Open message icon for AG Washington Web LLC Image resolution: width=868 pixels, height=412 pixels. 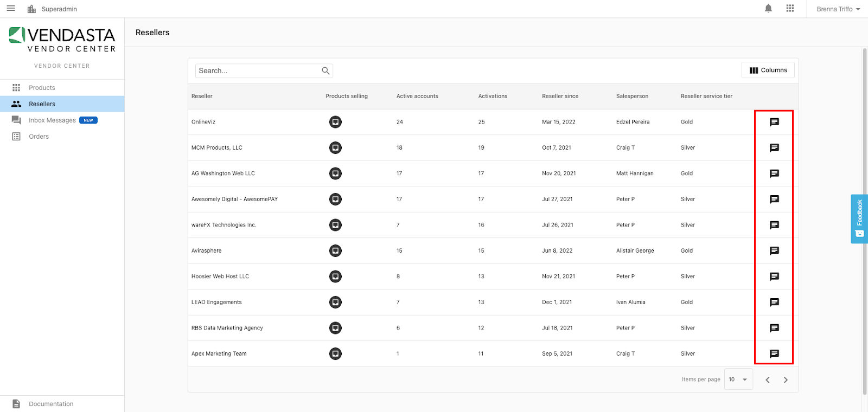coord(774,173)
